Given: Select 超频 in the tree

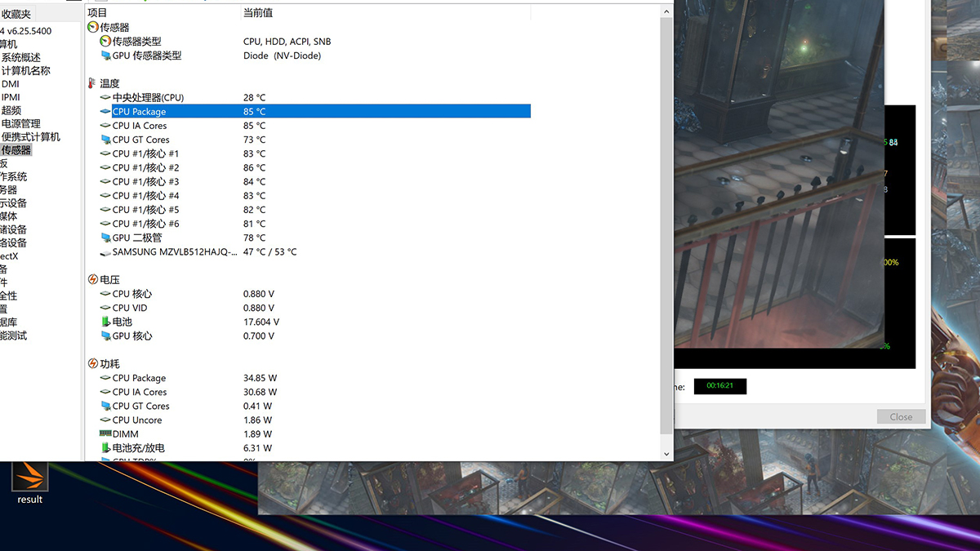Looking at the screenshot, I should click(x=11, y=110).
